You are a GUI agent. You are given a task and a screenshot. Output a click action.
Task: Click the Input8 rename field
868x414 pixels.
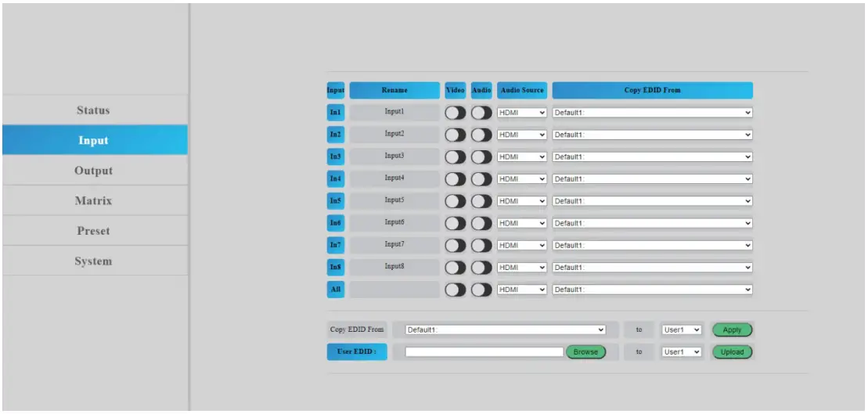394,268
